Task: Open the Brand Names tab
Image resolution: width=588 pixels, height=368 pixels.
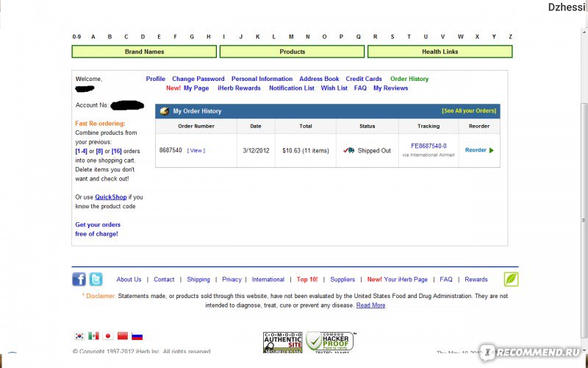Action: 144,52
